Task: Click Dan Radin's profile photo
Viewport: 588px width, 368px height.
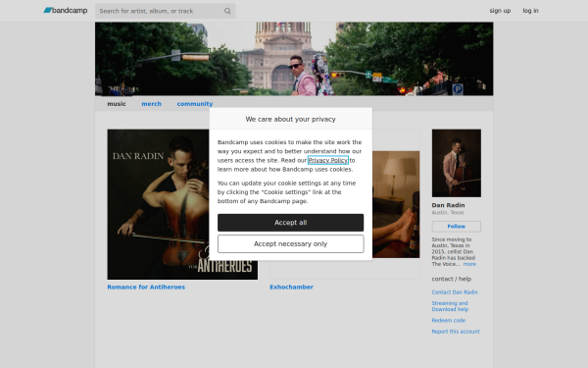Action: click(x=457, y=163)
